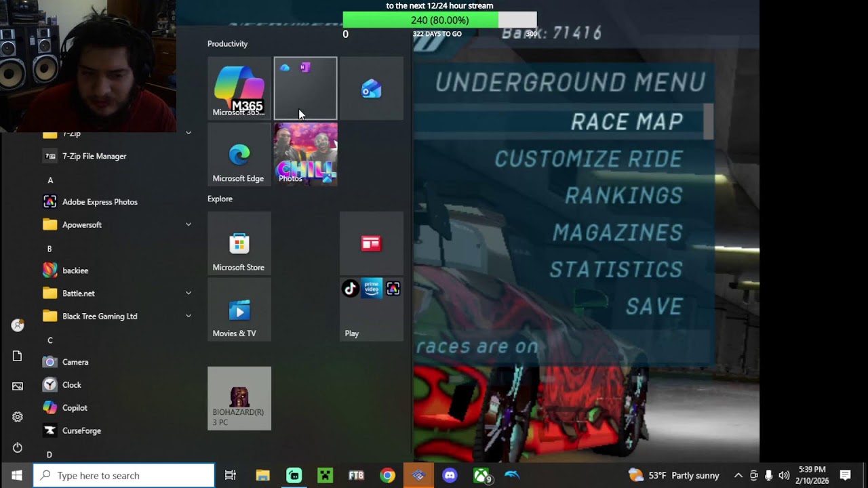Click the stream goal progress bar
This screenshot has height=488, width=868.
pos(439,20)
